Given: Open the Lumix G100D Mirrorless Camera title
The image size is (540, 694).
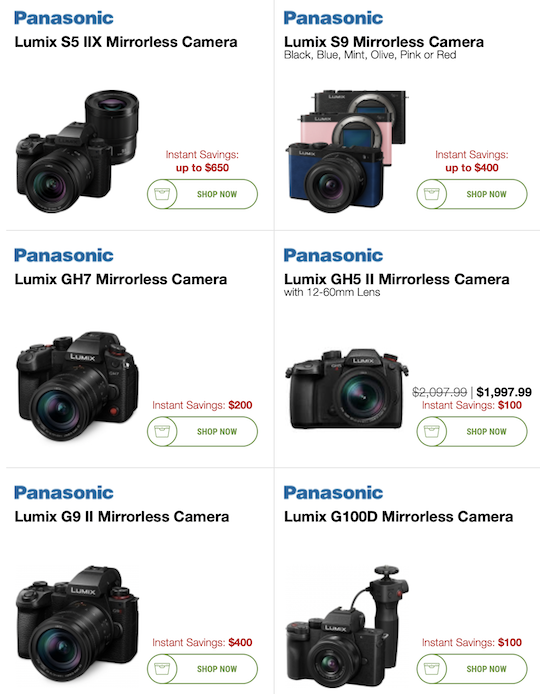Looking at the screenshot, I should pyautogui.click(x=398, y=517).
